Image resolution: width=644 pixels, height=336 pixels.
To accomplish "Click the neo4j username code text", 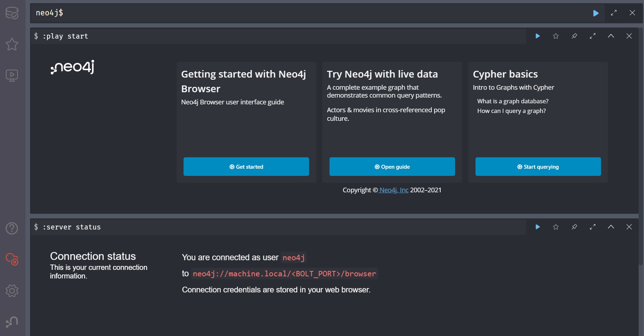I will [294, 258].
